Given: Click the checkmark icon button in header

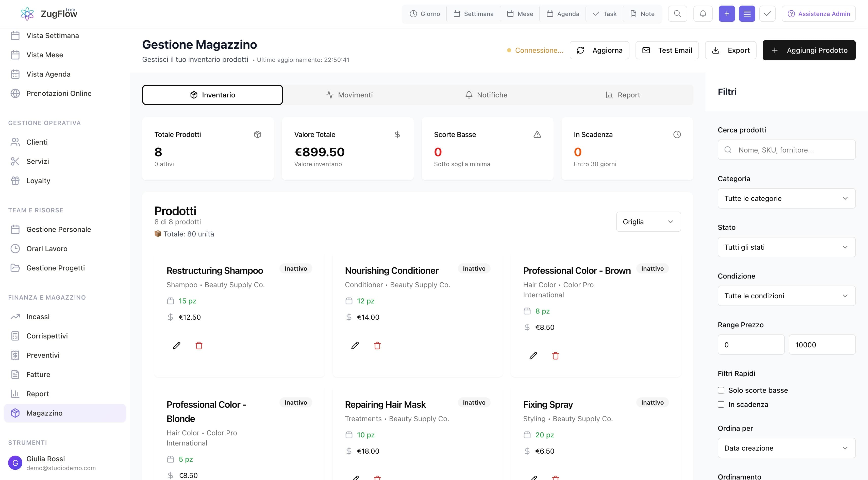Looking at the screenshot, I should coord(767,14).
